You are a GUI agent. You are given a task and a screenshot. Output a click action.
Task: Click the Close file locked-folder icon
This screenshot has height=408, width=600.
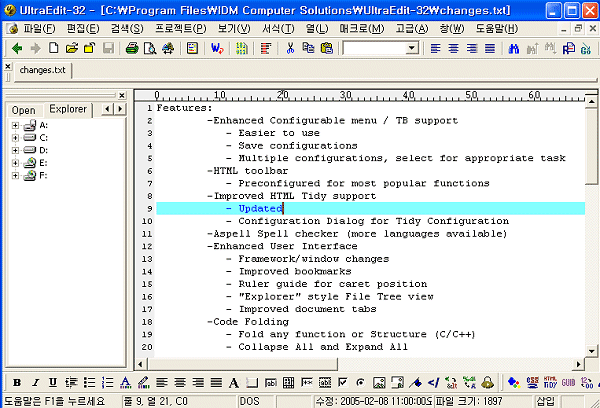pos(90,48)
